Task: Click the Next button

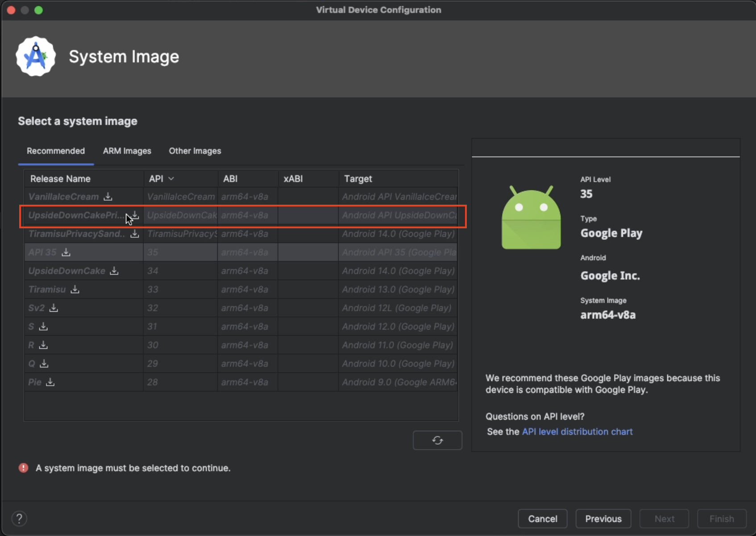Action: click(x=665, y=519)
